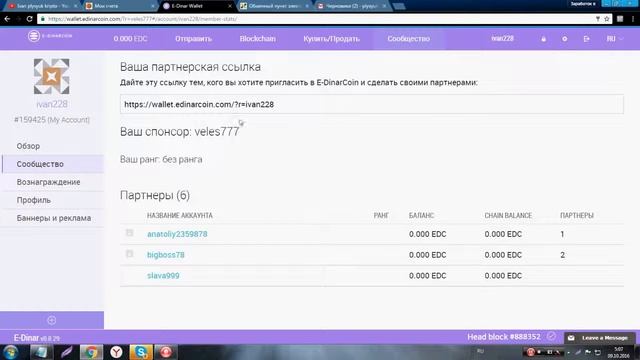The image size is (640, 360).
Task: Click the logout icon in the header
Action: pos(587,39)
